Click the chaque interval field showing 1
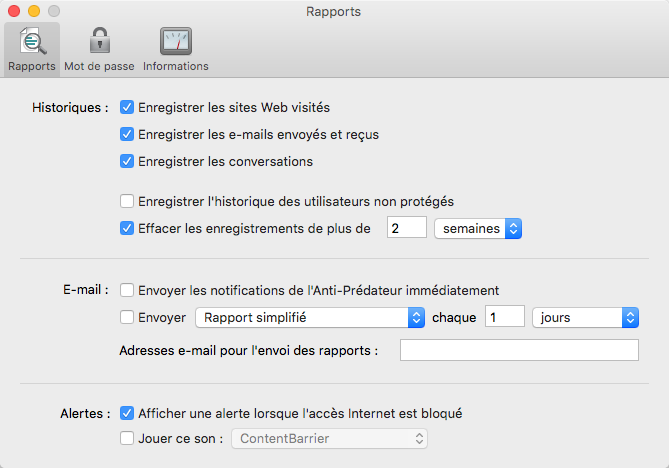This screenshot has width=669, height=468. click(x=505, y=317)
